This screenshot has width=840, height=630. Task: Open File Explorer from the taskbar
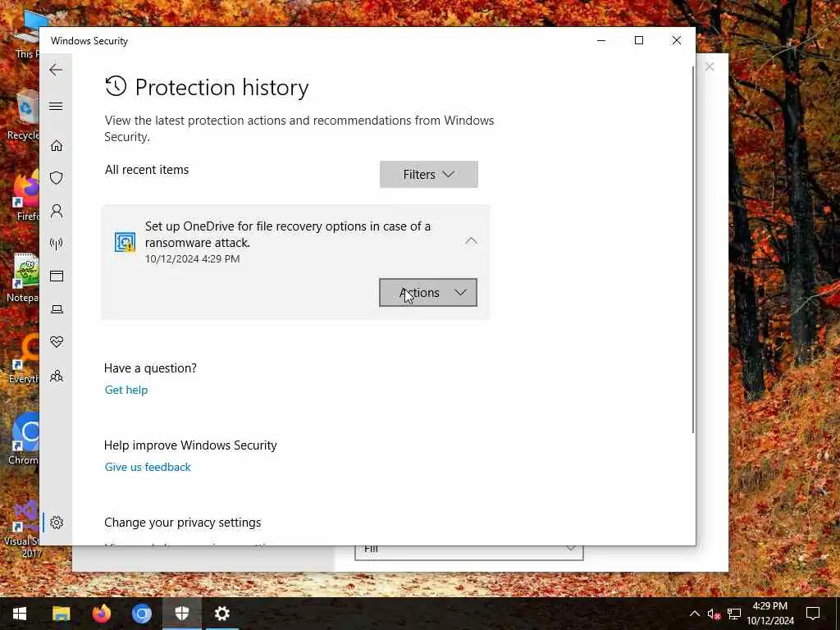(x=61, y=614)
